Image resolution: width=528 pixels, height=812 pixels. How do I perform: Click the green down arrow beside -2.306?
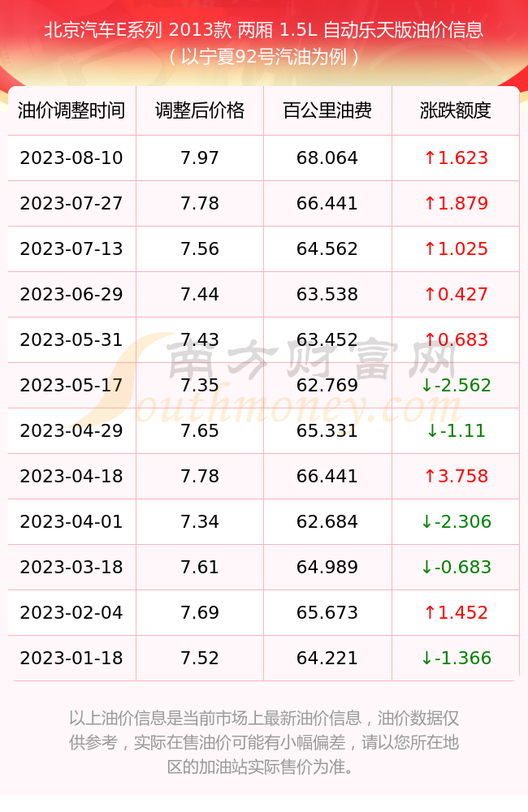(426, 521)
